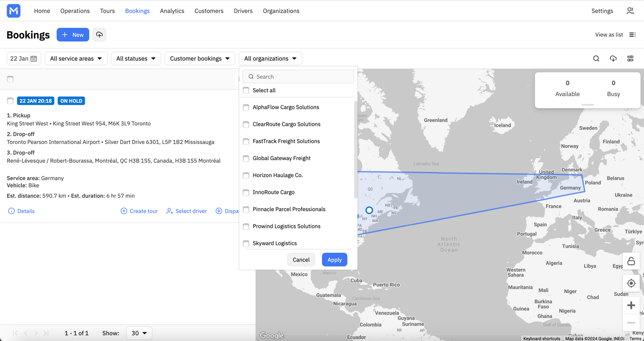Check AlphaFlow Cargo Solutions

[x=246, y=107]
